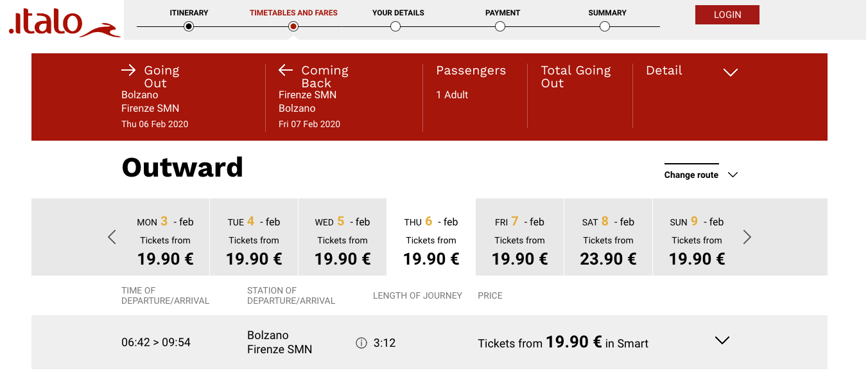This screenshot has height=377, width=868.
Task: Click the Coming Back left arrow icon
Action: [286, 70]
